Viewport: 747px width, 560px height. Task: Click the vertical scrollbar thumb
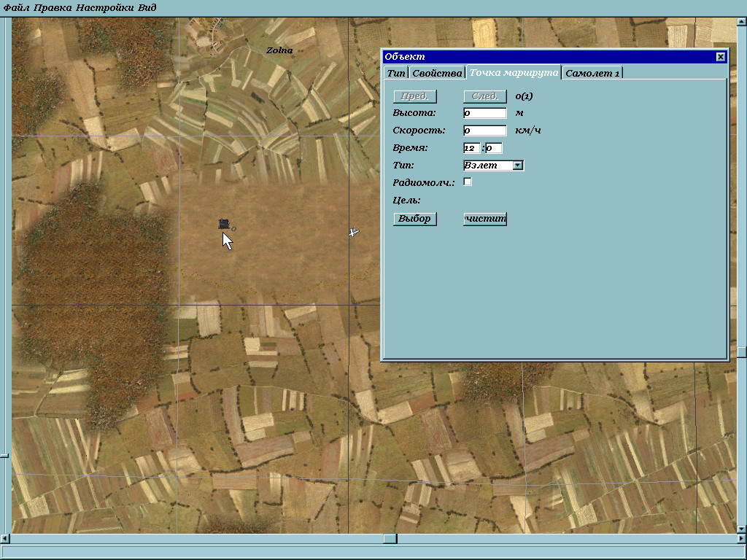point(741,352)
